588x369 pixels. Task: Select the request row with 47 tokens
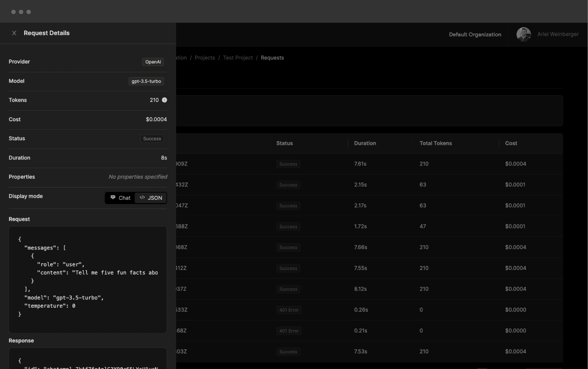tap(423, 227)
